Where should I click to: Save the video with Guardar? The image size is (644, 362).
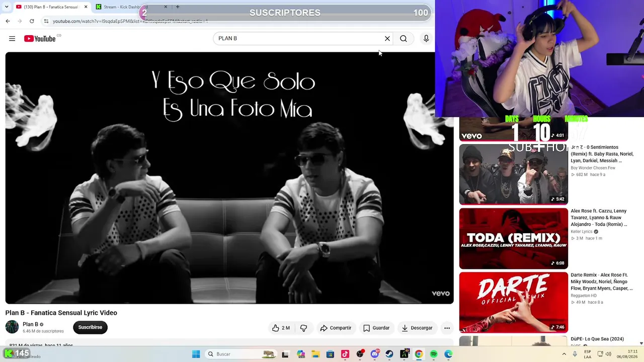[376, 328]
